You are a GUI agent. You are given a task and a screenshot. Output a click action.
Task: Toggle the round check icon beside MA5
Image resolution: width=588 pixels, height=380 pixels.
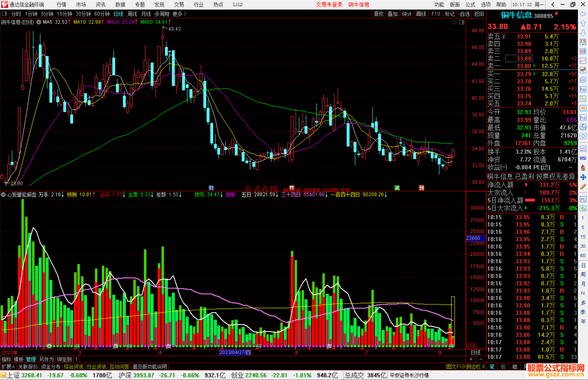[39, 22]
